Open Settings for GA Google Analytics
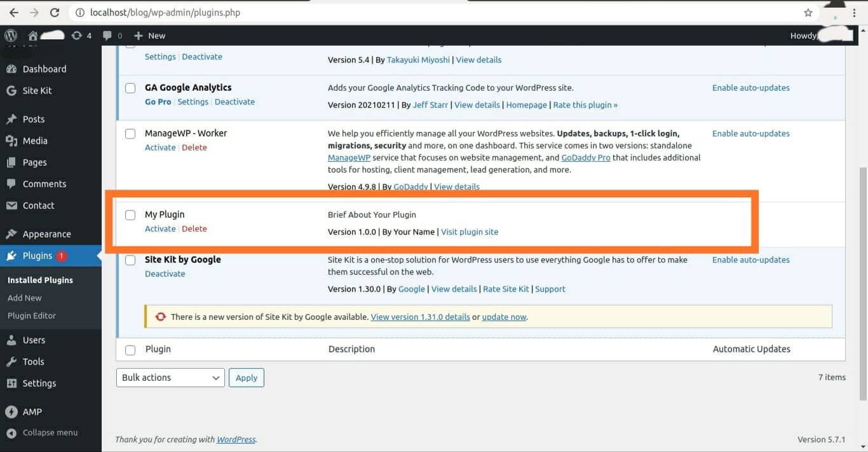Screen dimensions: 868x452 point(193,102)
